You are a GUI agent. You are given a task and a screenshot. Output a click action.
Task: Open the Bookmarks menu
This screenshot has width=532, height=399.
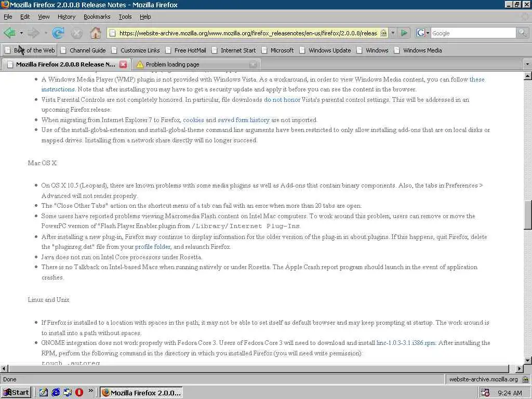click(x=97, y=17)
